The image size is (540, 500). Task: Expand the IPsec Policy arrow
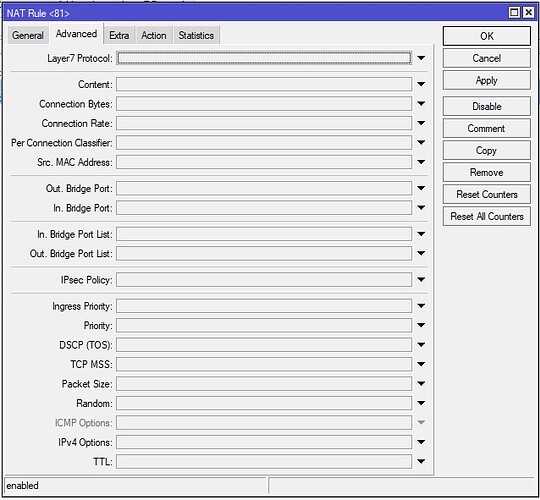[421, 280]
